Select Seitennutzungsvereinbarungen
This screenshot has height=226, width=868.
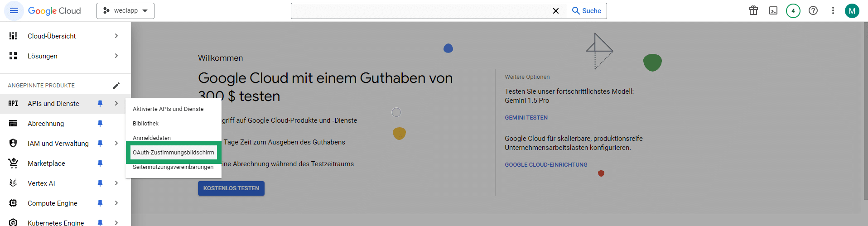[174, 167]
